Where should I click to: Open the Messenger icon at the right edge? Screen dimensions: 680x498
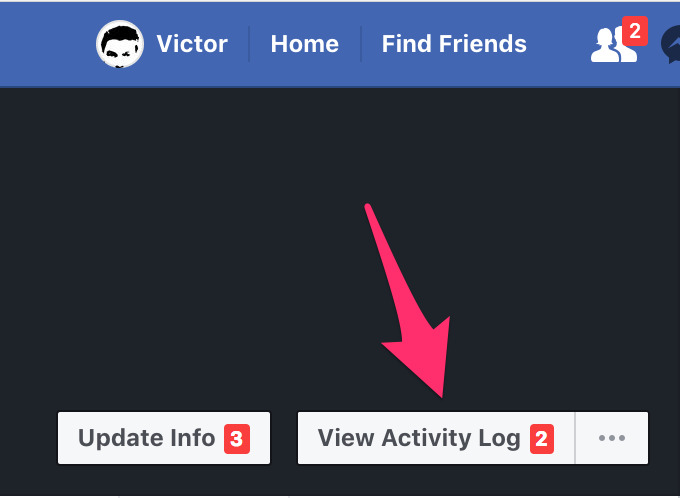671,44
